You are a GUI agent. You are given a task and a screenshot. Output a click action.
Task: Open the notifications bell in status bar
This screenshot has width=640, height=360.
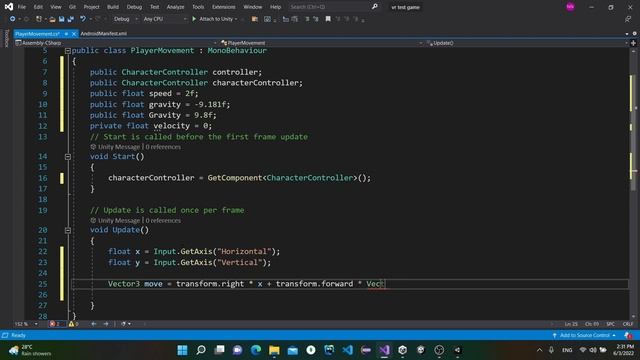coord(628,335)
